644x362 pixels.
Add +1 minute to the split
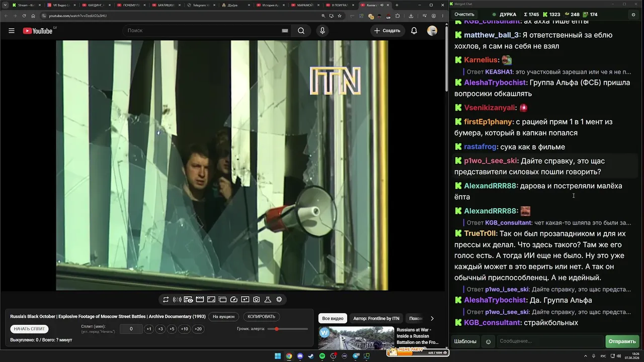pos(148,329)
